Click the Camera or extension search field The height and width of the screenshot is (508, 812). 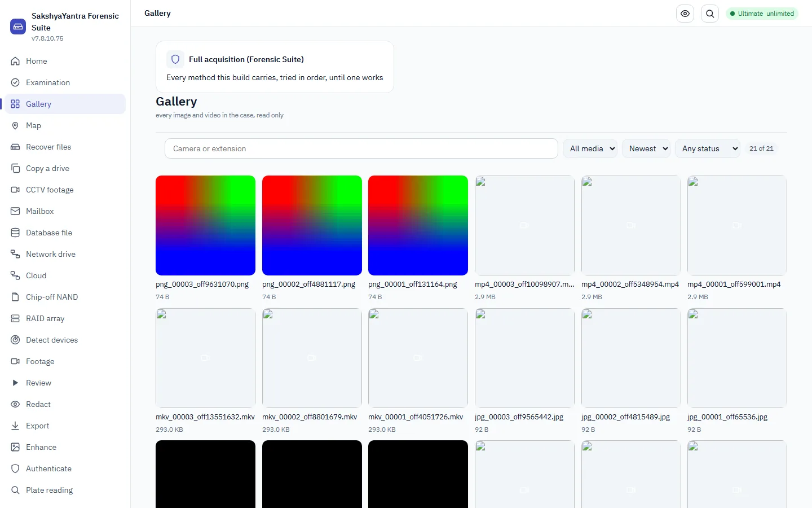(361, 148)
